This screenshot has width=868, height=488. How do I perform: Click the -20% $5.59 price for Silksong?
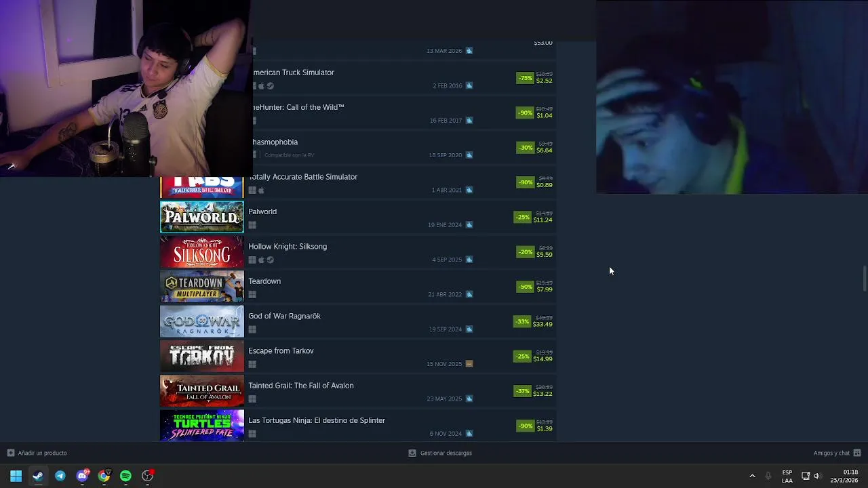(x=534, y=252)
